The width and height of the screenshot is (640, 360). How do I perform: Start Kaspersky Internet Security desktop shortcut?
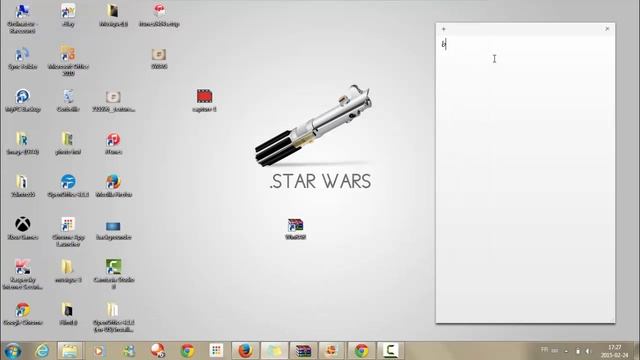tap(23, 274)
